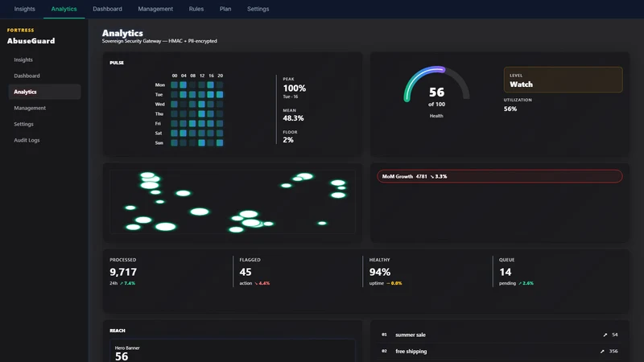The width and height of the screenshot is (644, 362).
Task: Click the summer sale trend arrow icon
Action: click(x=605, y=335)
